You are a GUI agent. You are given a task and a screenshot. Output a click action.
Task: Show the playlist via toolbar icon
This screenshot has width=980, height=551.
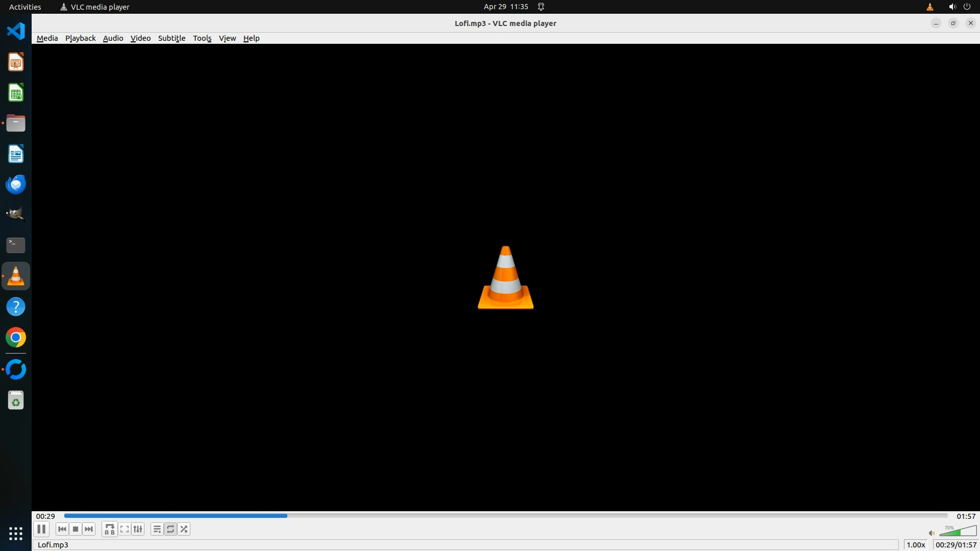(x=157, y=529)
